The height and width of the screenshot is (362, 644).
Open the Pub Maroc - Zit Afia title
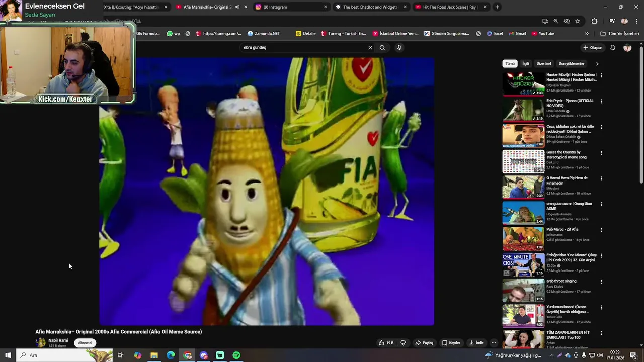point(562,229)
